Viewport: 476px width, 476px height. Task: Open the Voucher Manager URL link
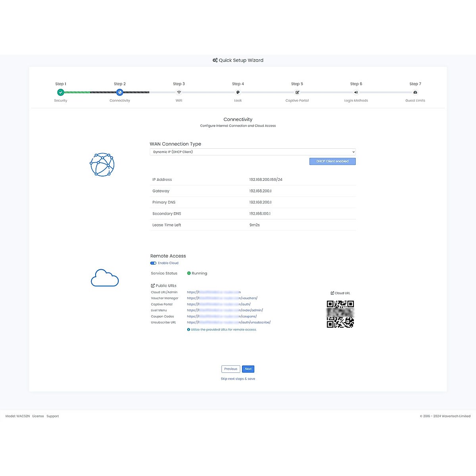[222, 298]
